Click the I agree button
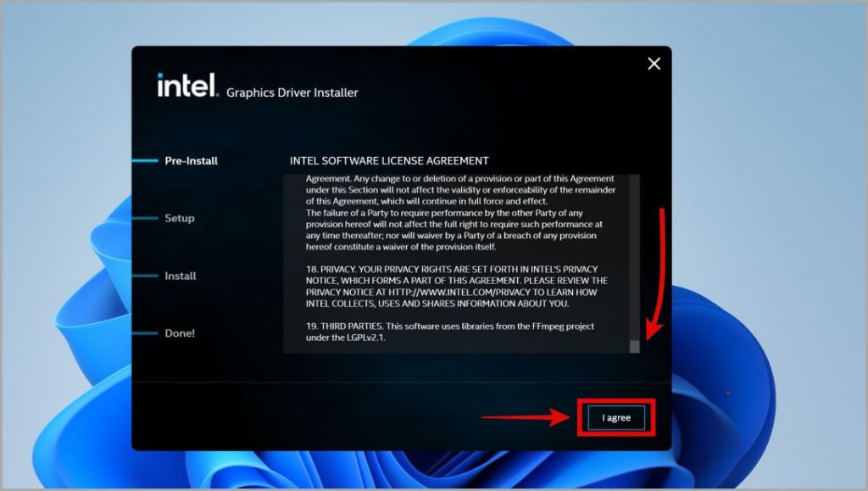Screen dimensions: 868x491 point(616,417)
